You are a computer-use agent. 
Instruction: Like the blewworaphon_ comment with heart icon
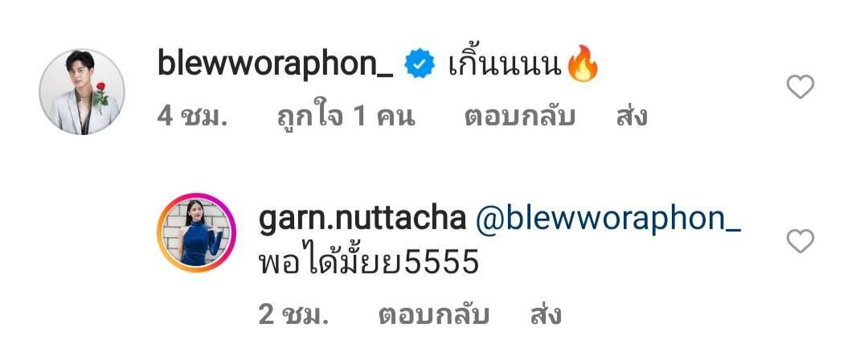coord(800,87)
